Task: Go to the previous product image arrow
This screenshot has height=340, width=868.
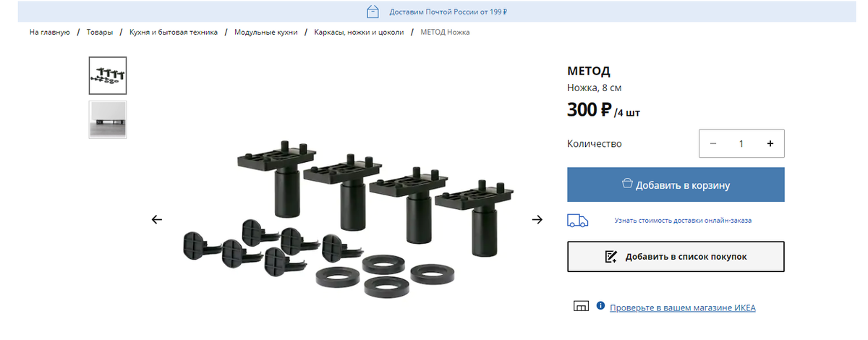Action: click(157, 219)
